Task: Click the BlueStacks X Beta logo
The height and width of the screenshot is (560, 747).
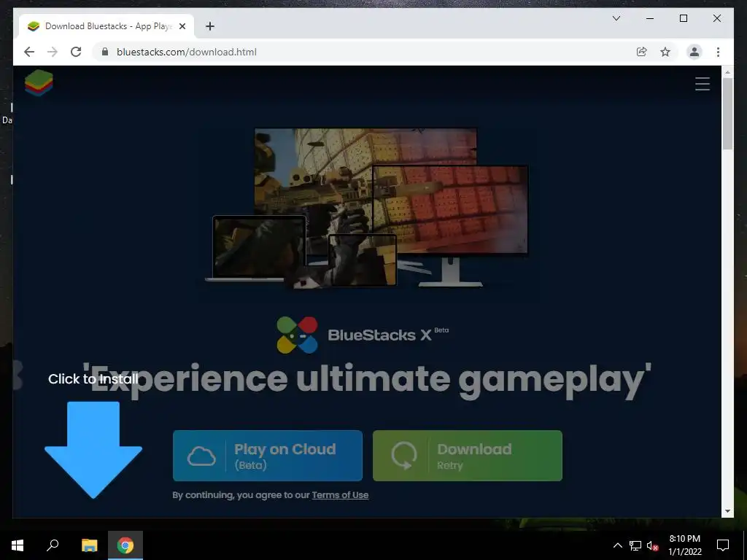Action: click(363, 335)
